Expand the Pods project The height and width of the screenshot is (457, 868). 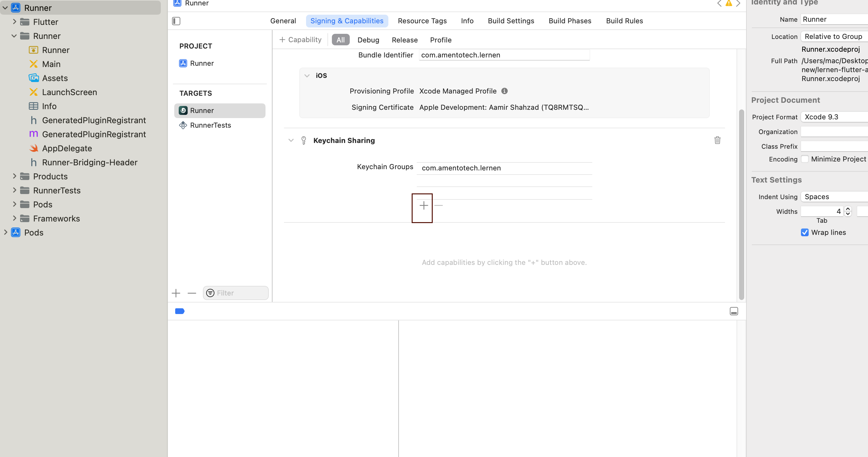(5, 232)
